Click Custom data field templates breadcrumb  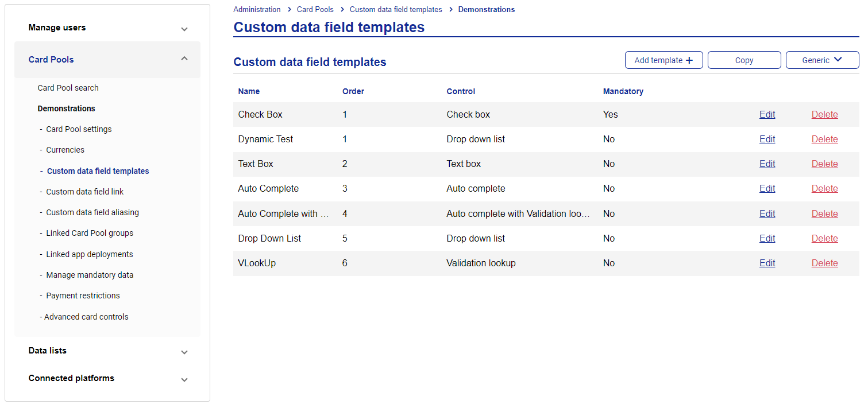[396, 10]
